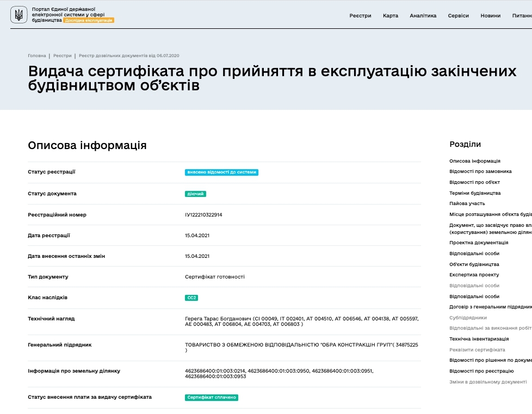The height and width of the screenshot is (414, 532).
Task: Jump to Субпідрядники section
Action: 468,318
